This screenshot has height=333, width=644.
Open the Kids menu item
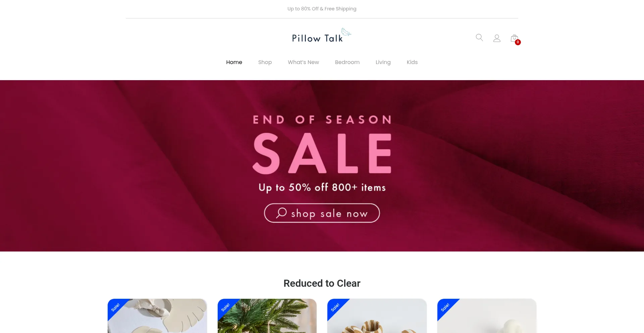pos(412,62)
